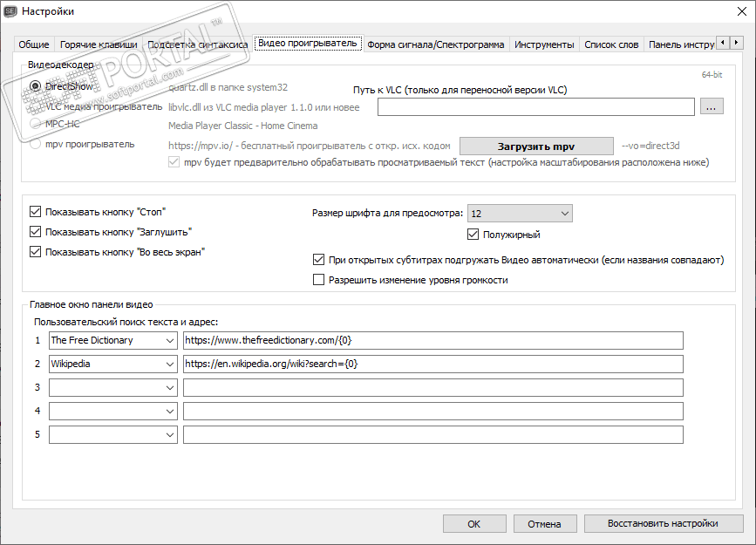Toggle Показывать кнопку "Во весь экран"
Image resolution: width=756 pixels, height=545 pixels.
35,252
